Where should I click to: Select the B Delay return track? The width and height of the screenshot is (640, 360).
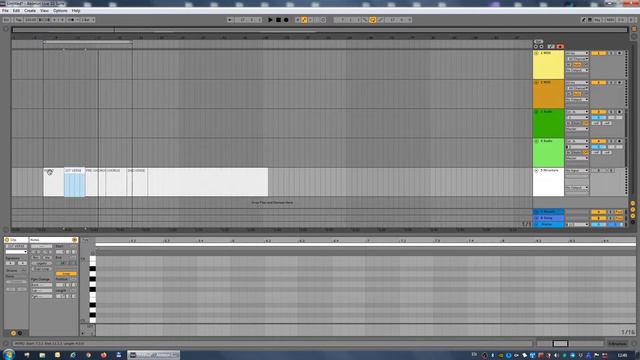click(x=549, y=218)
